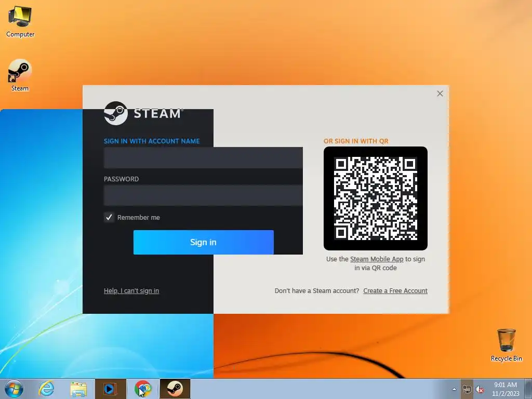Click the Steam taskbar button
Viewport: 532px width, 399px height.
(x=175, y=389)
